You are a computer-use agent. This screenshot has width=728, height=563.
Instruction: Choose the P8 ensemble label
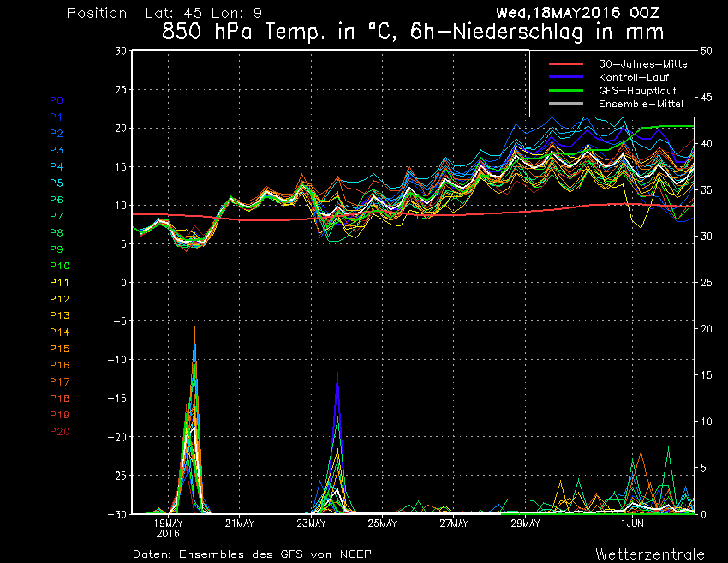(57, 233)
